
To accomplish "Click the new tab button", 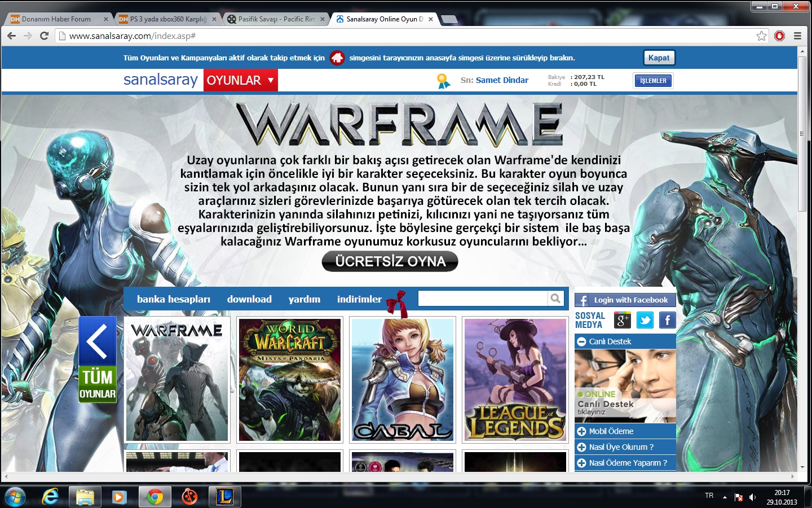I will 449,20.
